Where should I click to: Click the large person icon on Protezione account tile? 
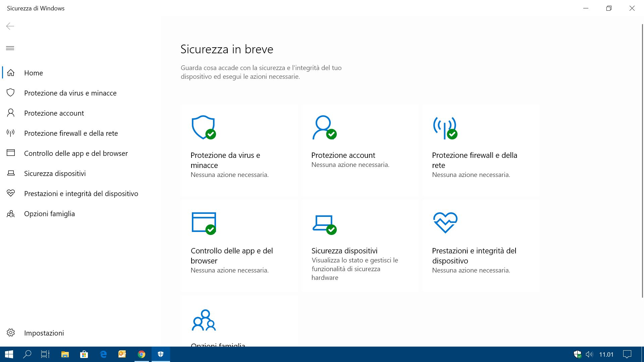click(324, 127)
